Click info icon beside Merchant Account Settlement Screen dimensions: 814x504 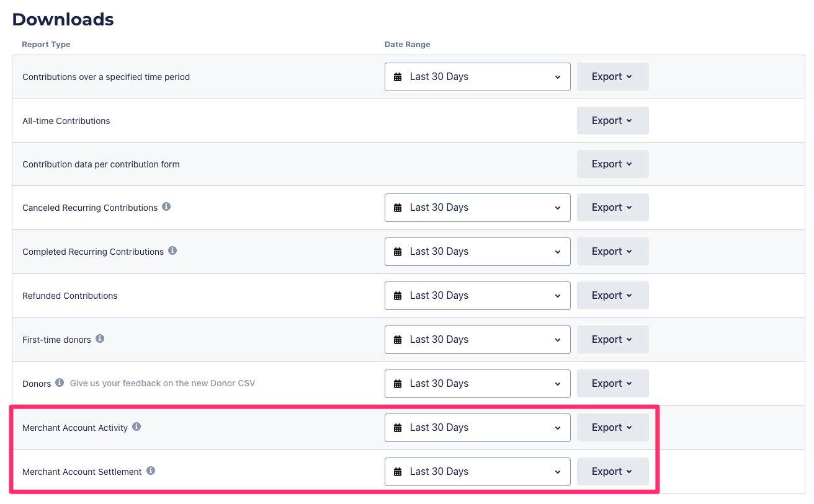151,471
